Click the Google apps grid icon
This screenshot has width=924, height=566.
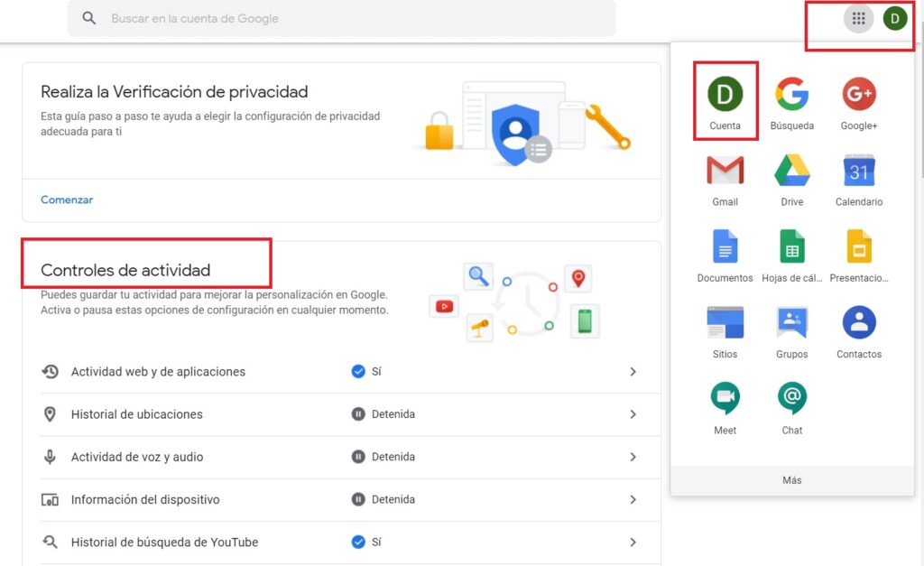pos(857,17)
